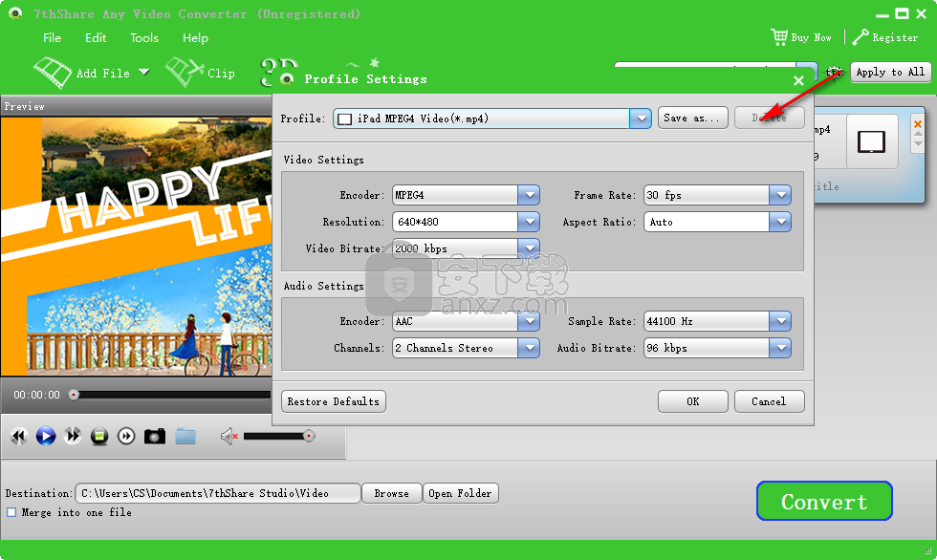Open Frame Rate 30 fps dropdown

pyautogui.click(x=780, y=195)
